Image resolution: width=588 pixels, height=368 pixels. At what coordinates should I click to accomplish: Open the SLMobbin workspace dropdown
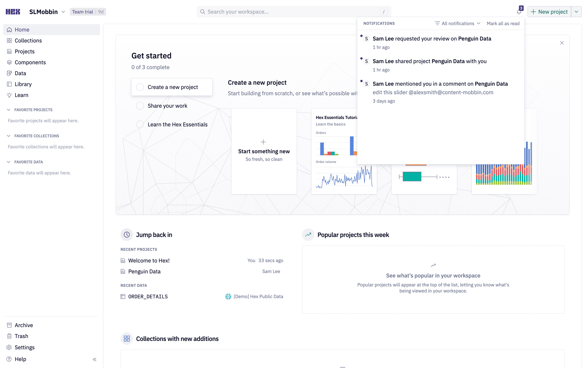[x=47, y=12]
